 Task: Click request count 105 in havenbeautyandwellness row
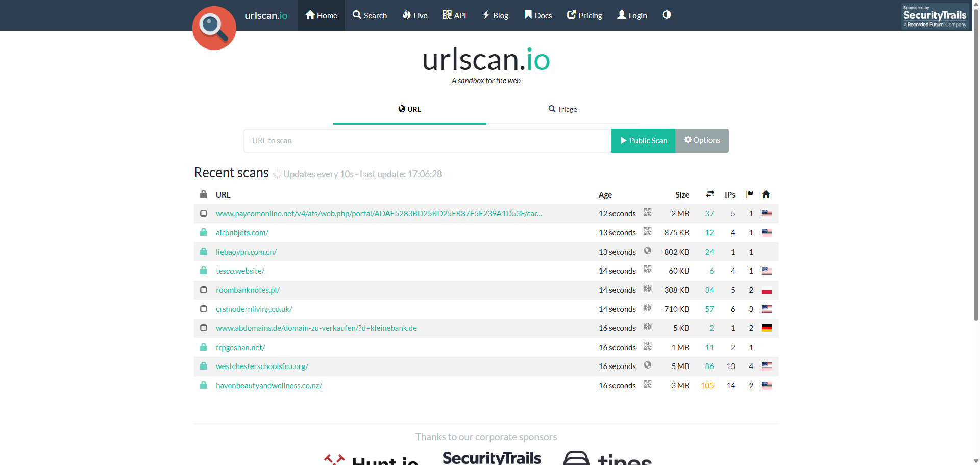point(707,386)
